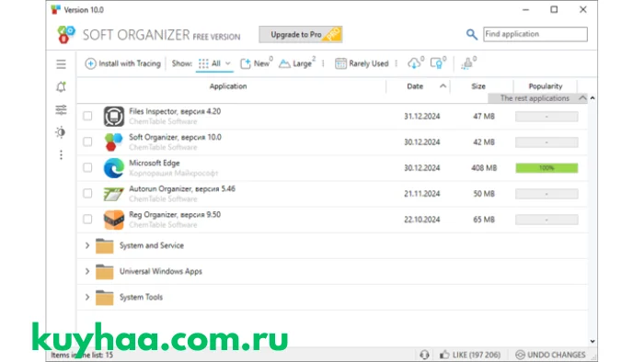Show Rarely Used applications filter
This screenshot has width=644, height=362.
tap(362, 63)
